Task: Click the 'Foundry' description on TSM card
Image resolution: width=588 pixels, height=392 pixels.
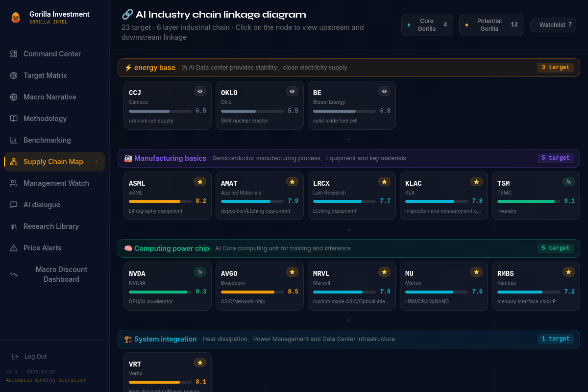Action: pyautogui.click(x=507, y=211)
